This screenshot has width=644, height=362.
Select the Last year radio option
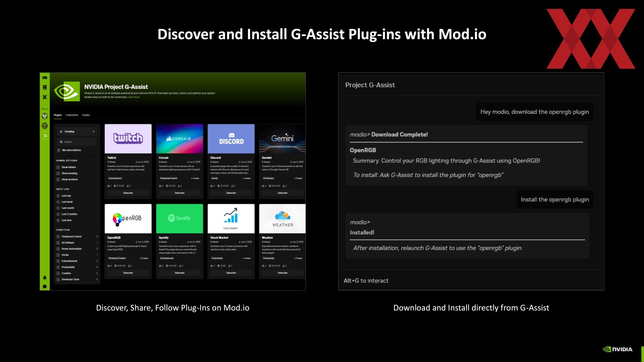pos(58,220)
